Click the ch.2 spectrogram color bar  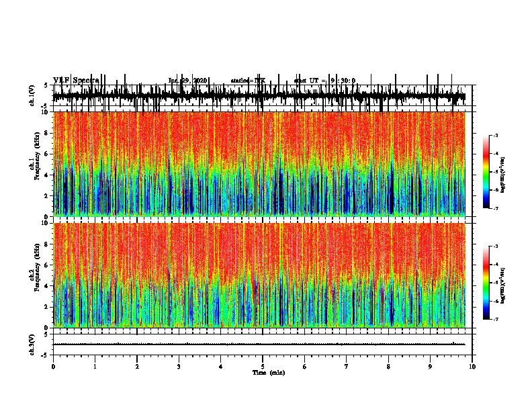pyautogui.click(x=486, y=283)
